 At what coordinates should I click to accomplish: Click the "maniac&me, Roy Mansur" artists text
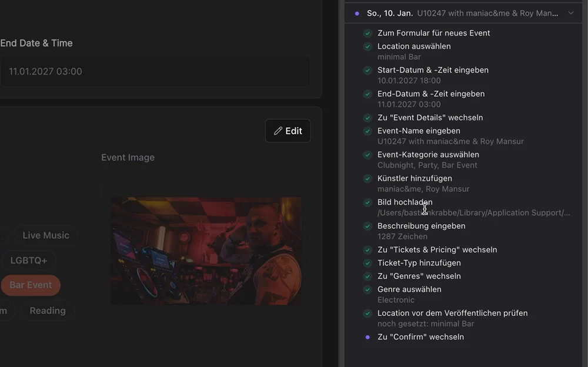423,189
